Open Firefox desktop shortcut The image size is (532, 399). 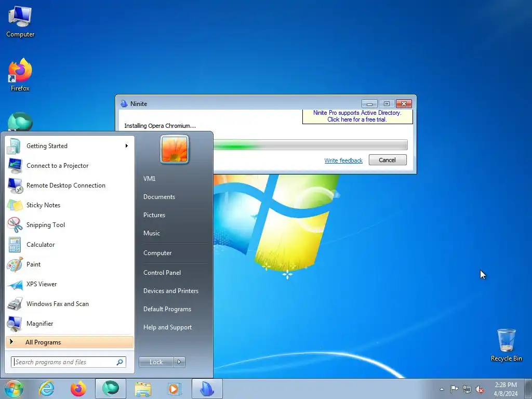pyautogui.click(x=20, y=75)
